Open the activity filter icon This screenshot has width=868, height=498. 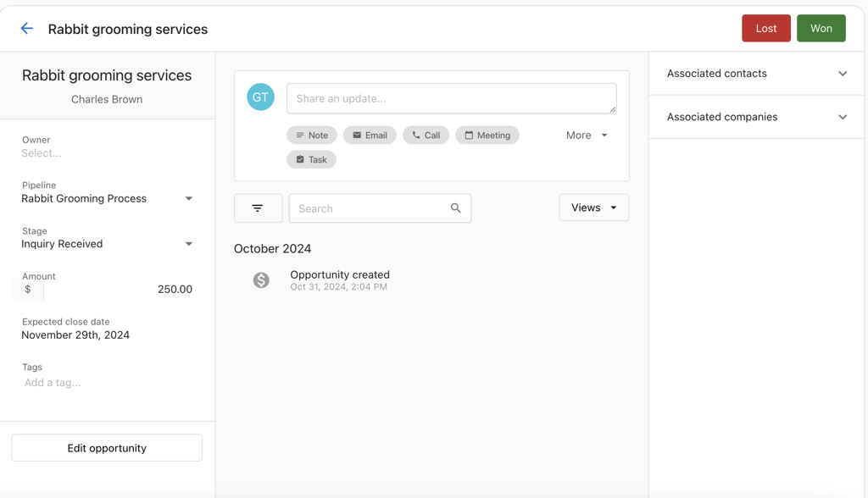pos(259,207)
